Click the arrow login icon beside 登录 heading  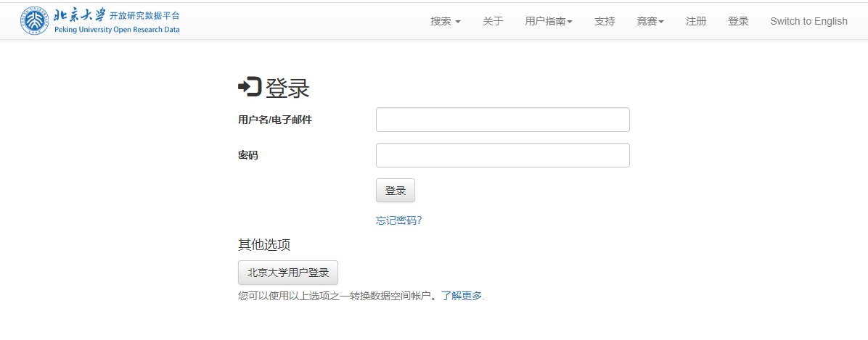250,87
